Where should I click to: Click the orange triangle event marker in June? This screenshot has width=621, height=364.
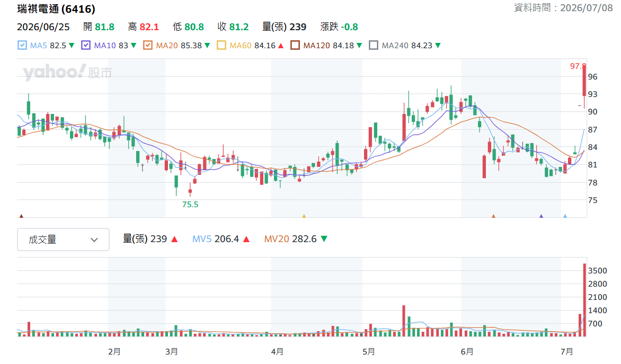coord(493,216)
